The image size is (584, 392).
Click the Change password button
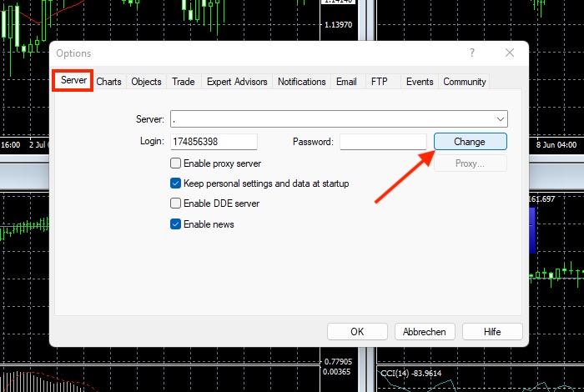[471, 142]
